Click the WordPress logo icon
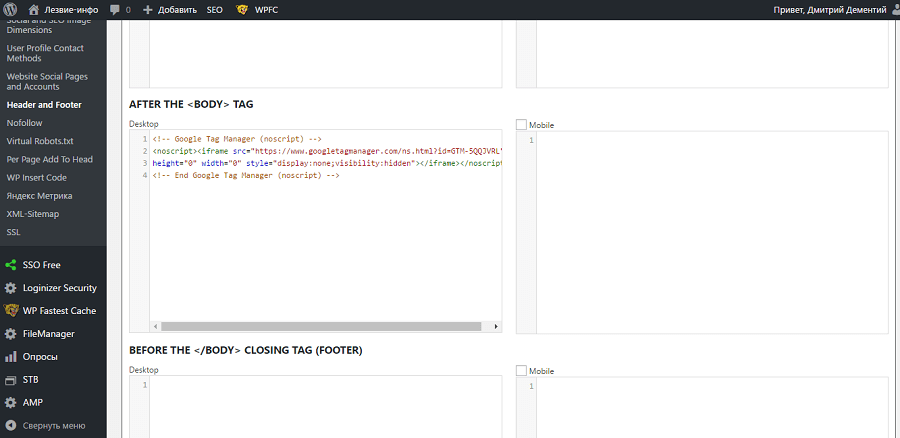Viewport: 900px width, 438px height. pos(10,9)
